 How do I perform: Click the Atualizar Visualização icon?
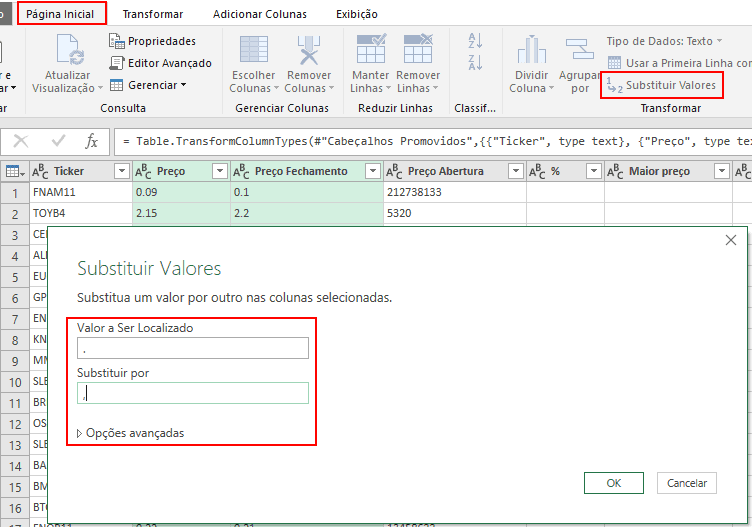[x=70, y=49]
